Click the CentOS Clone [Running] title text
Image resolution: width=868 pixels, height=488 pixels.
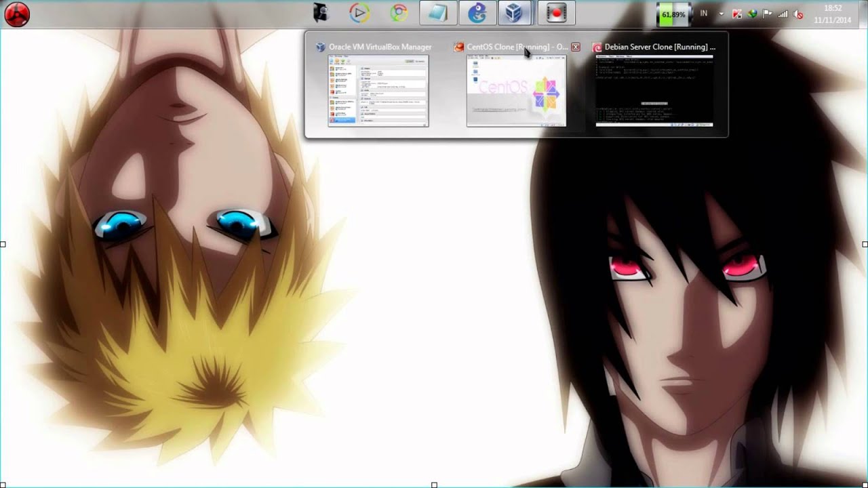point(517,47)
